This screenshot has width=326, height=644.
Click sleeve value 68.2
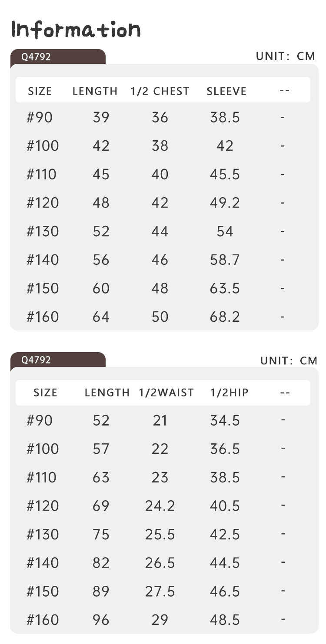(225, 317)
